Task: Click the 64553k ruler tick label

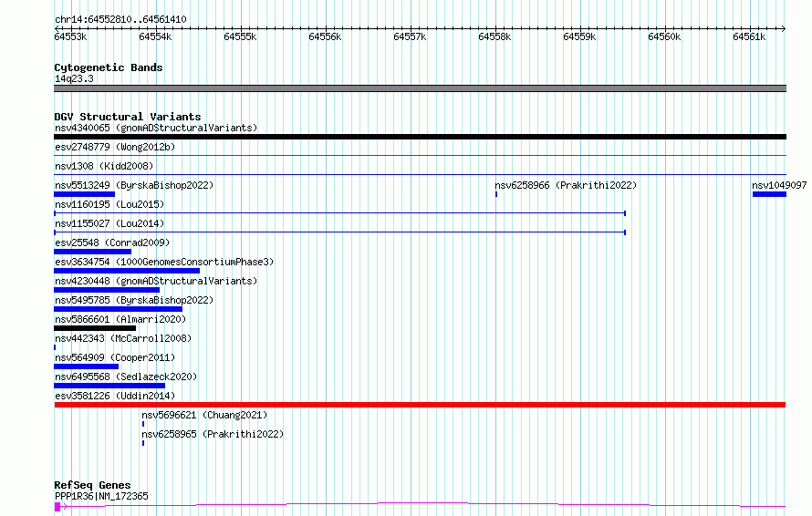Action: click(x=70, y=37)
